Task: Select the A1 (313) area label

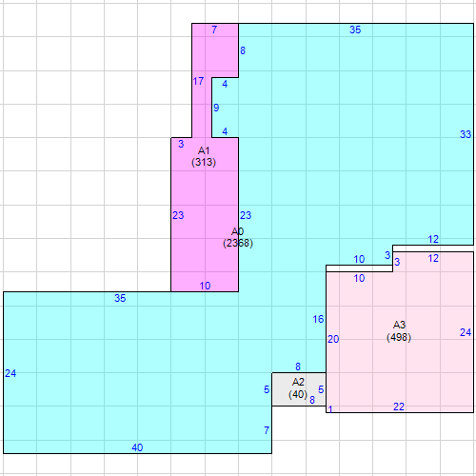Action: coord(204,156)
